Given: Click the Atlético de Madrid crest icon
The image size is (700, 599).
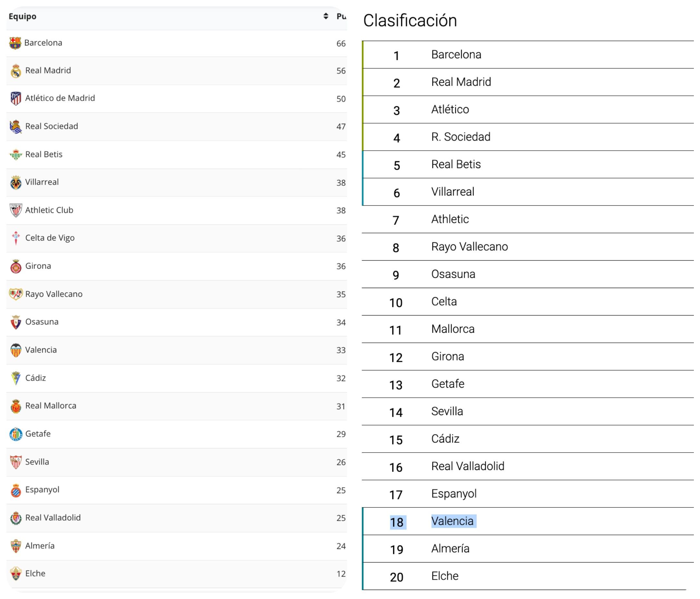Looking at the screenshot, I should point(16,99).
